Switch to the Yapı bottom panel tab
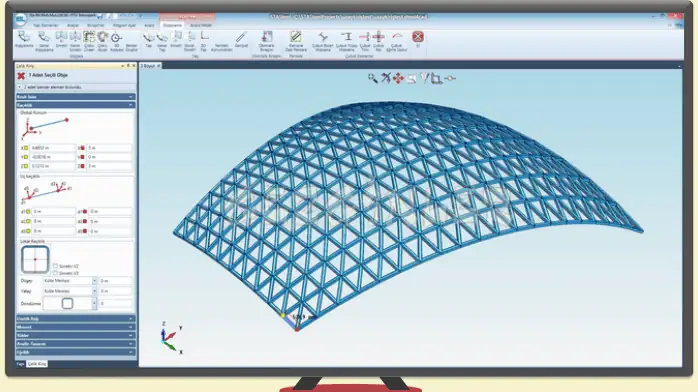Viewport: 698px width, 392px height. click(20, 364)
